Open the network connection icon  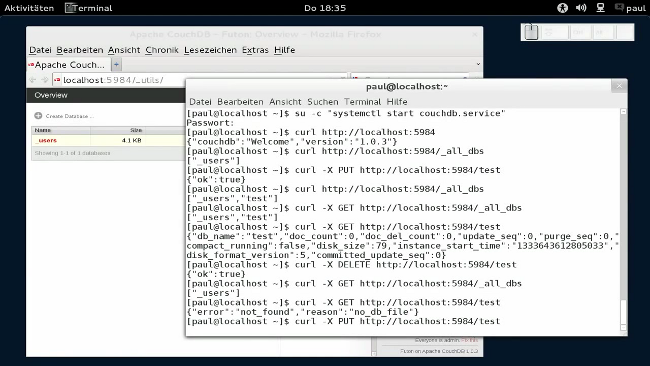point(600,8)
